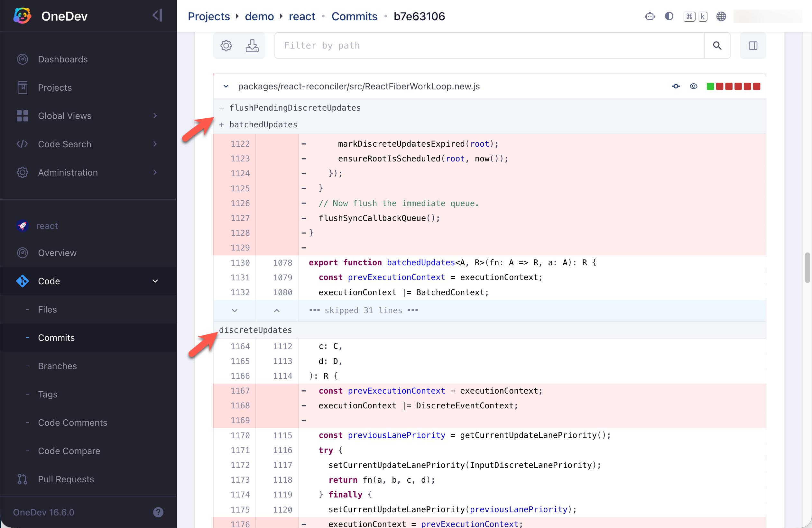812x528 pixels.
Task: Click new line number 1078
Action: [x=282, y=262]
